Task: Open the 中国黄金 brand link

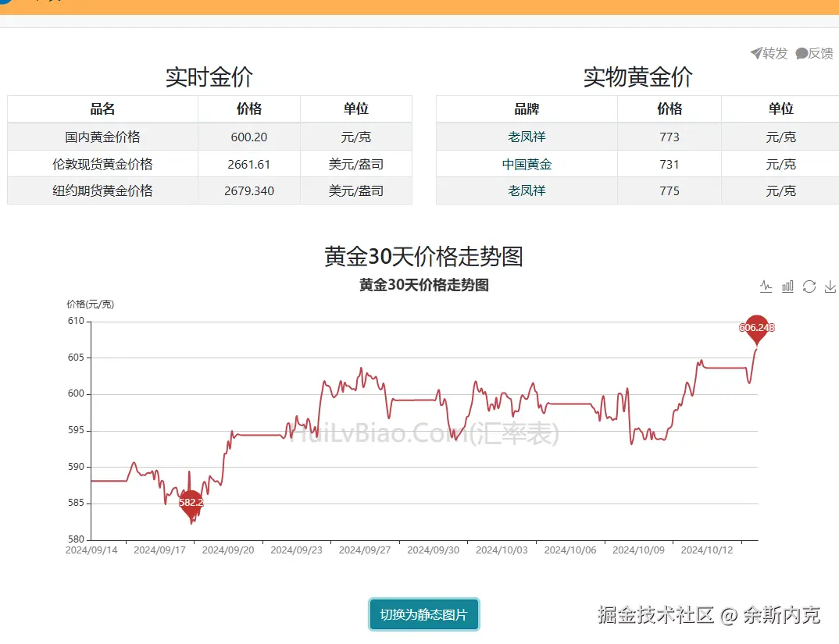Action: [x=526, y=164]
